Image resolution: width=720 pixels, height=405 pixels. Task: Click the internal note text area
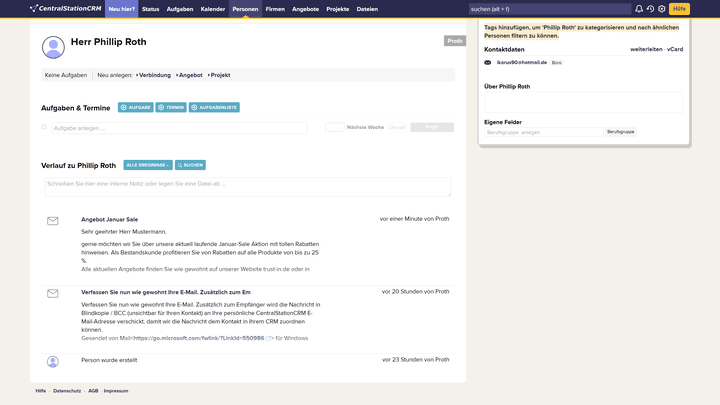point(247,187)
